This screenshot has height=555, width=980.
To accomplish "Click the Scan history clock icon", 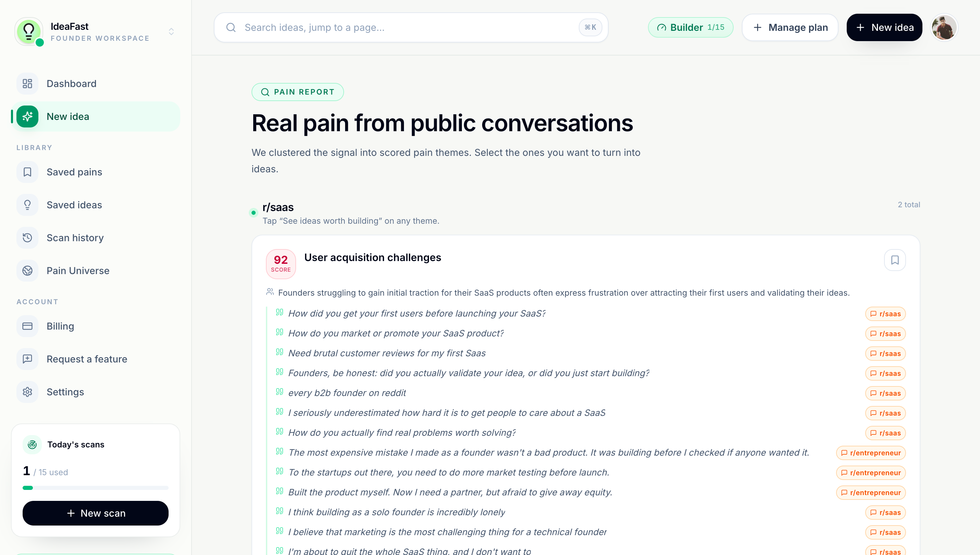I will click(x=27, y=237).
